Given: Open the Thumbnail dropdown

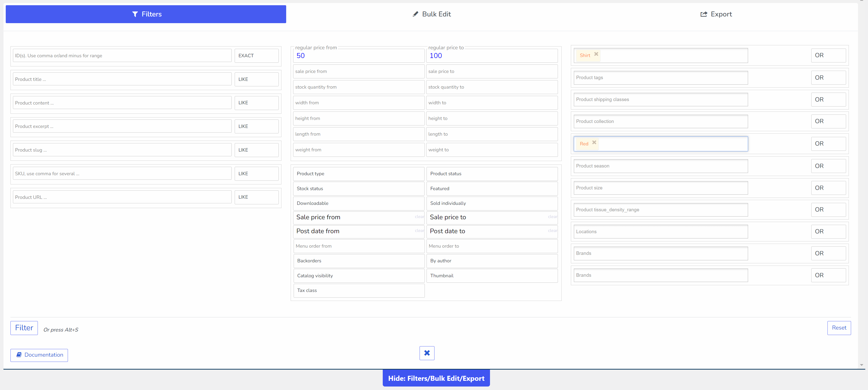Looking at the screenshot, I should coord(492,276).
